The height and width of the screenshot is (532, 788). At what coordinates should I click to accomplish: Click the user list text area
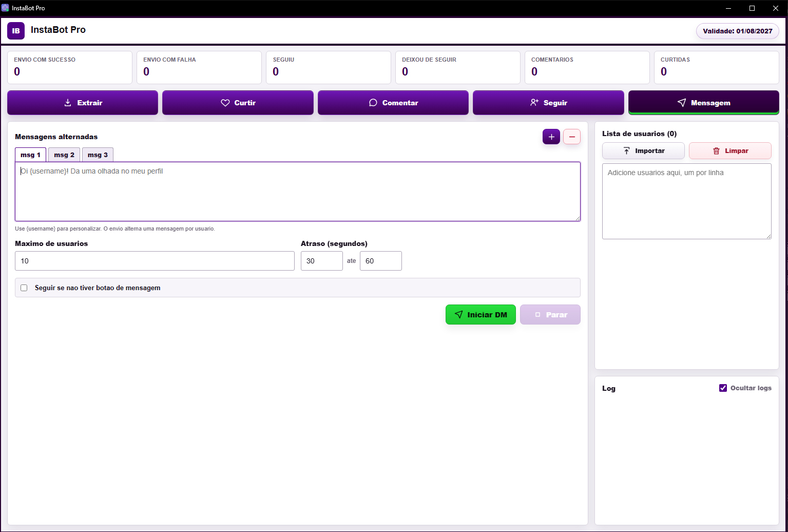pyautogui.click(x=687, y=201)
